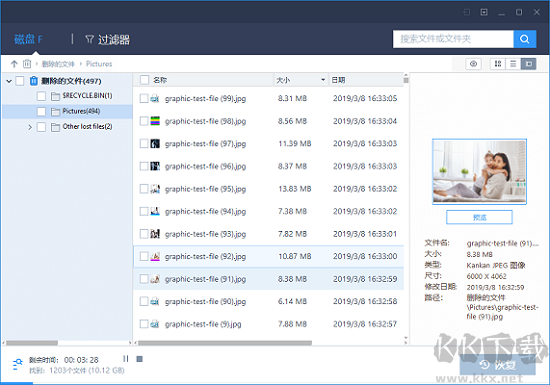Screen dimensions: 550x385
Task: Sort by 名称 column header
Action: click(x=160, y=80)
